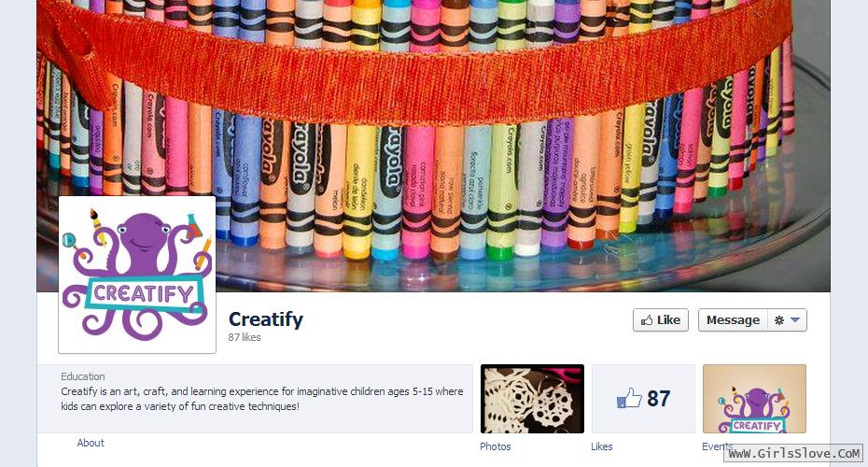Open the Creatify octopus profile picture
The image size is (868, 467).
pos(137,275)
